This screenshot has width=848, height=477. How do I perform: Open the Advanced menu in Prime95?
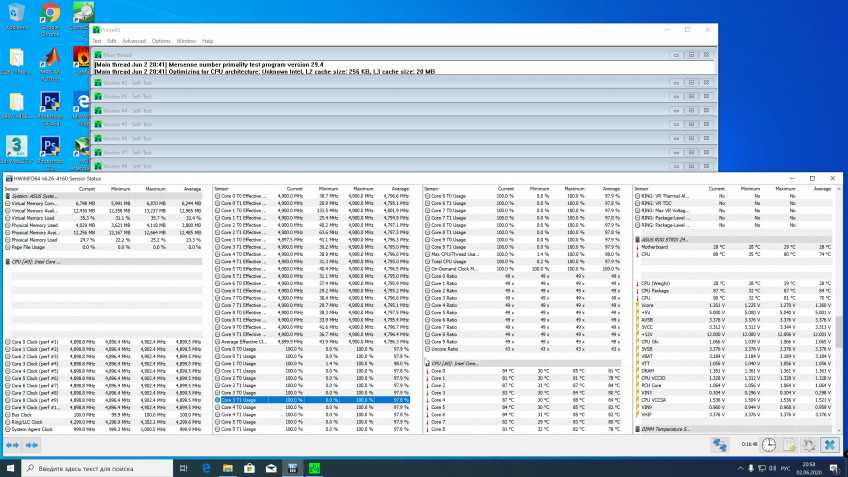[x=134, y=41]
